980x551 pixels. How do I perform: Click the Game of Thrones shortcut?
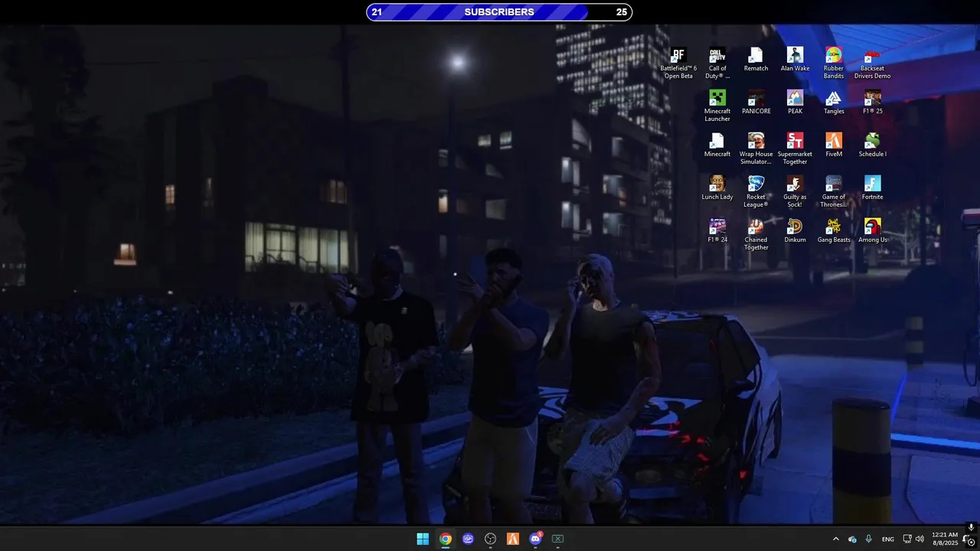click(x=834, y=191)
